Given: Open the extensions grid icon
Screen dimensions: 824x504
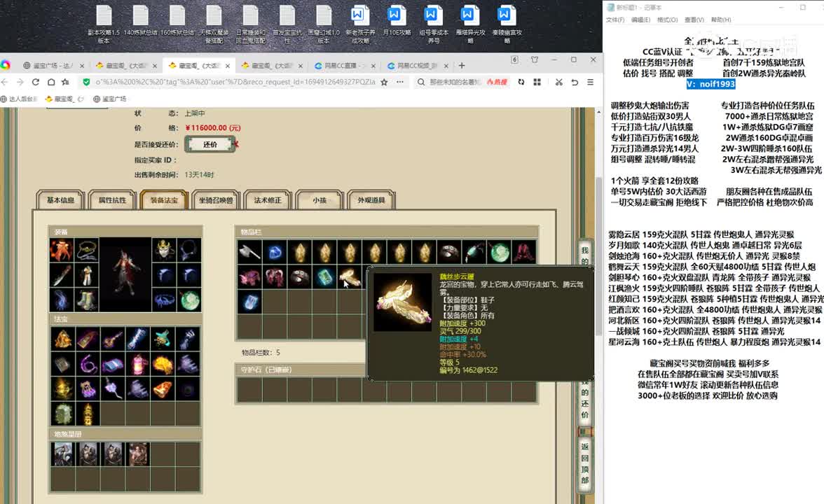Looking at the screenshot, I should click(537, 82).
